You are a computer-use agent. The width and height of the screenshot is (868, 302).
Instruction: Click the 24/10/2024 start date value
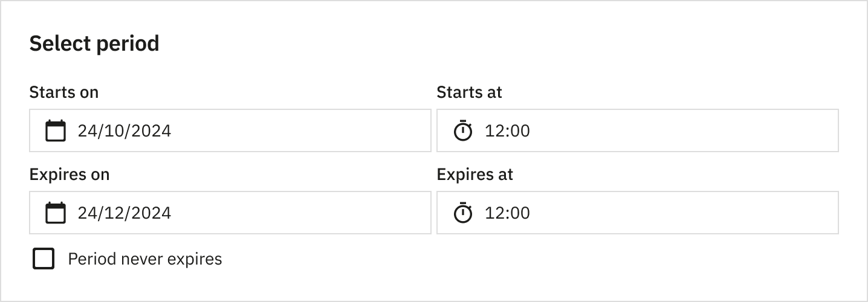pos(124,130)
